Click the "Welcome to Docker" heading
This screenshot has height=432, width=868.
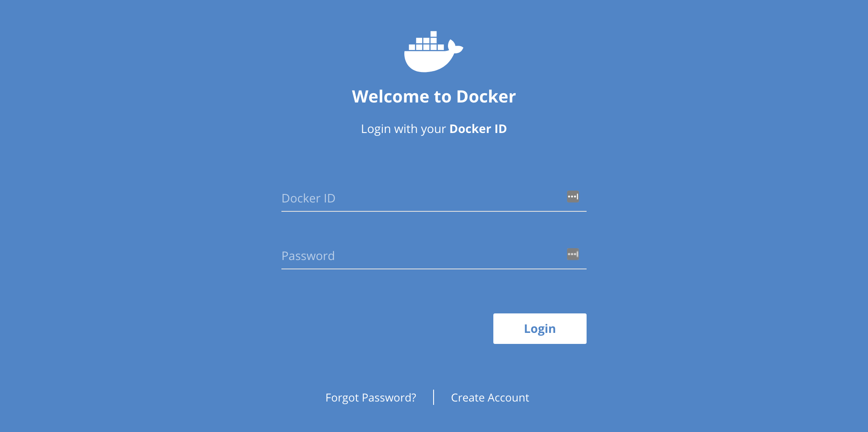434,97
